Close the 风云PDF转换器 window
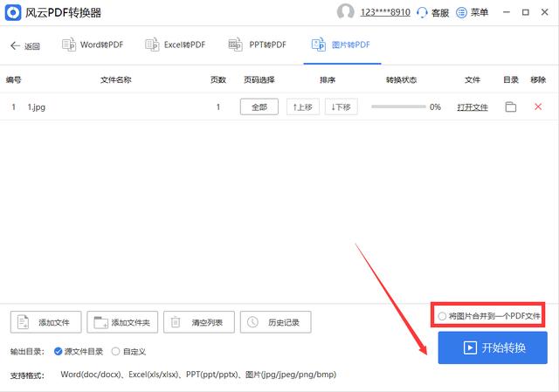The image size is (559, 392). 545,12
